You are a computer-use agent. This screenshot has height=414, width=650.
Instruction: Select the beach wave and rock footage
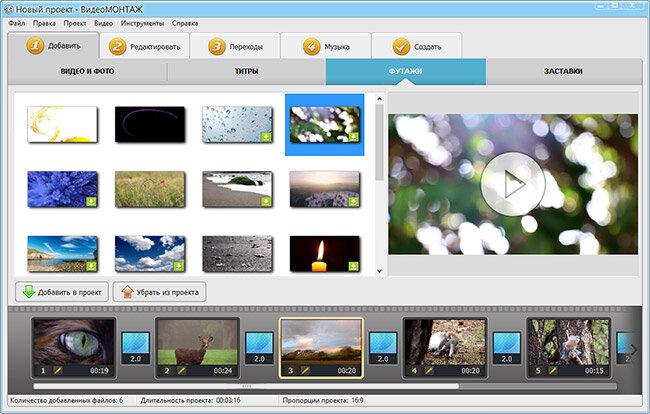[x=237, y=189]
